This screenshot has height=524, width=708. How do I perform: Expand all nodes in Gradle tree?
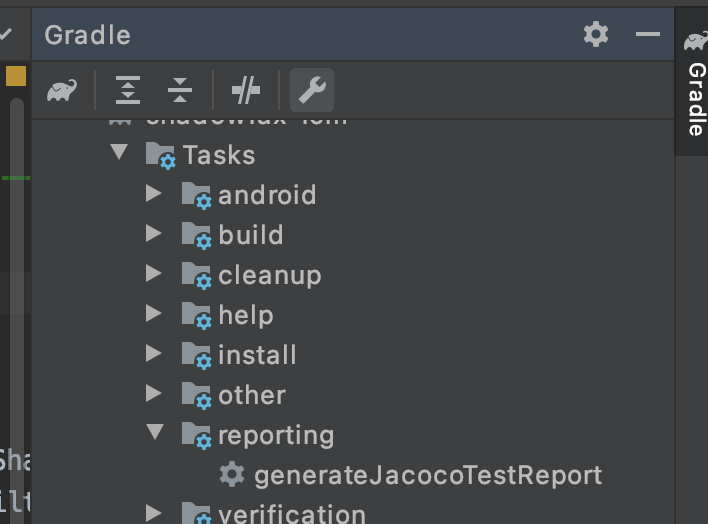[128, 90]
